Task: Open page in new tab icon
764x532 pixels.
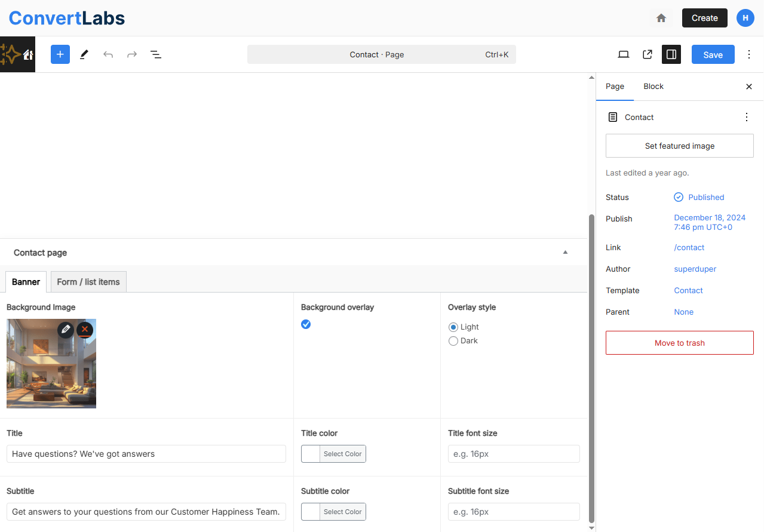Action: 648,54
